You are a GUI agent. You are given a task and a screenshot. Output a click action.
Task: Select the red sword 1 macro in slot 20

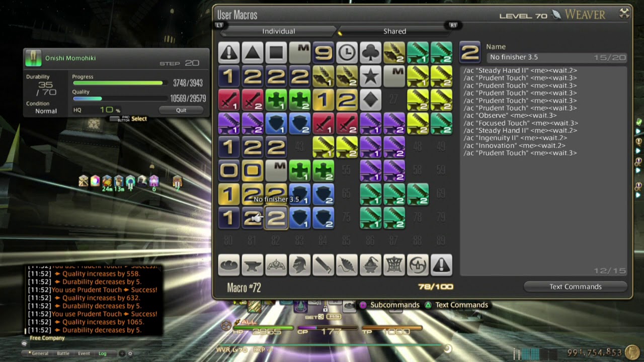[x=229, y=100]
